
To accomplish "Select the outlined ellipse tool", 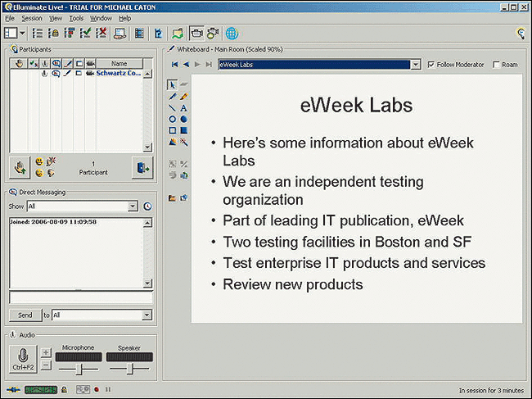I will tap(173, 119).
